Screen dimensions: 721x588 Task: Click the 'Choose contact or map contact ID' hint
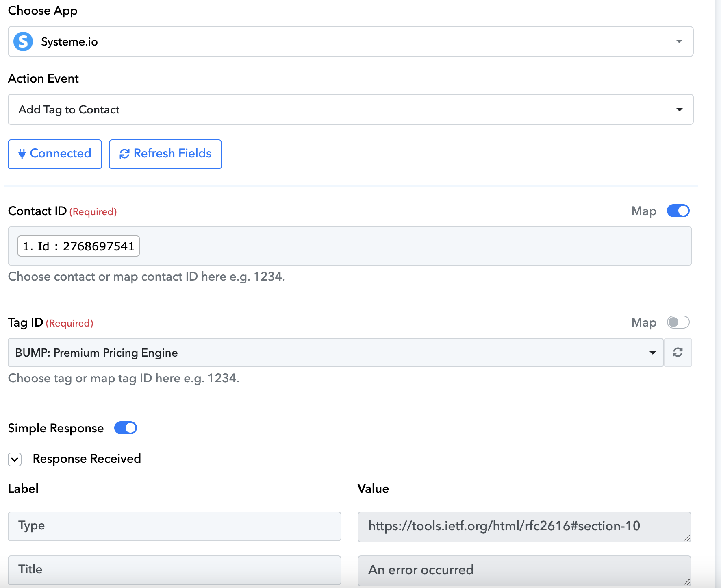147,277
